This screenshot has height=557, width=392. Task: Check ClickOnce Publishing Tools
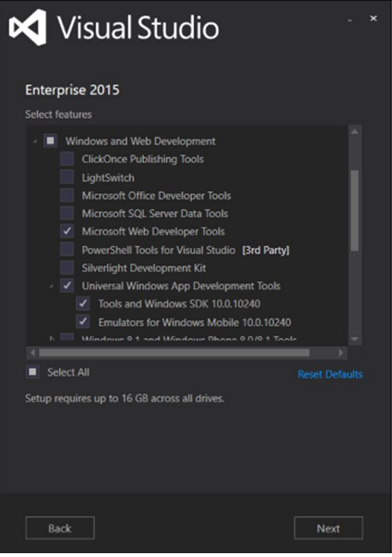coord(67,159)
